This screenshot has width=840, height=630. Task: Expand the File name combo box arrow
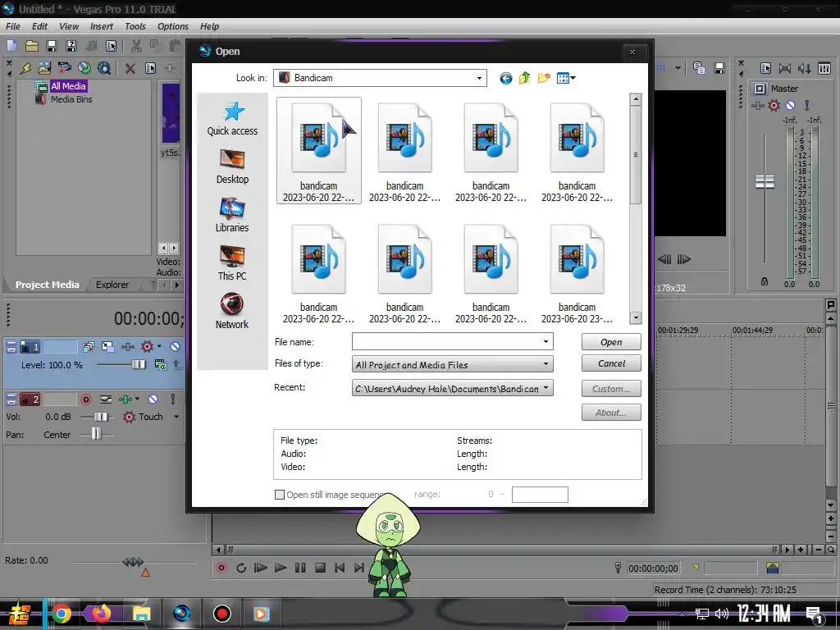[x=546, y=342]
